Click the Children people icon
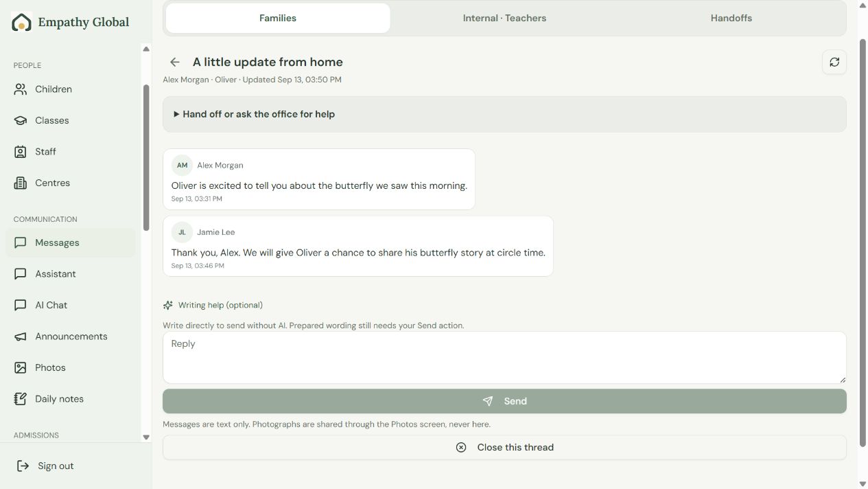This screenshot has width=868, height=489. click(x=21, y=89)
